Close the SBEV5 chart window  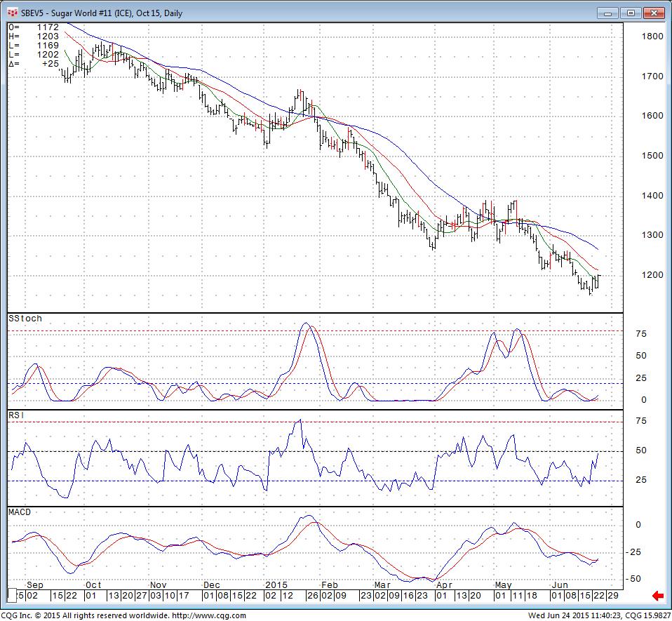[654, 13]
